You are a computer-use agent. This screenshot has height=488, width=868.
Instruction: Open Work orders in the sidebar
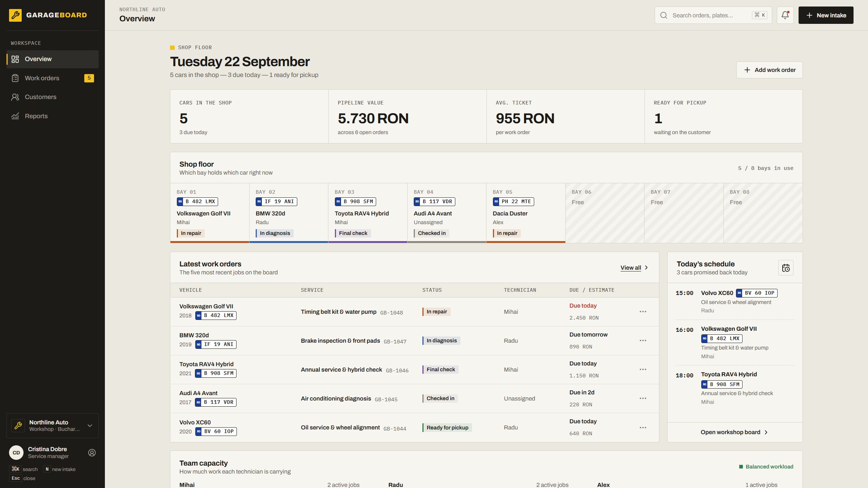coord(52,78)
